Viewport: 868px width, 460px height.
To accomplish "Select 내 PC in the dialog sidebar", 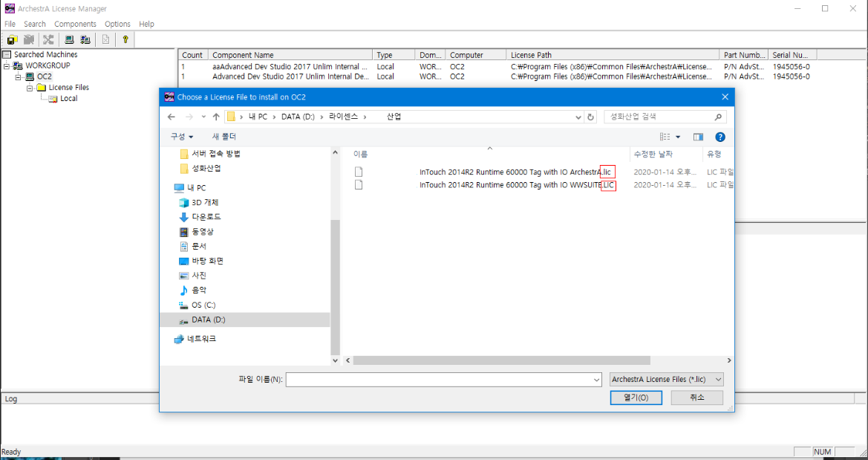I will coord(190,188).
